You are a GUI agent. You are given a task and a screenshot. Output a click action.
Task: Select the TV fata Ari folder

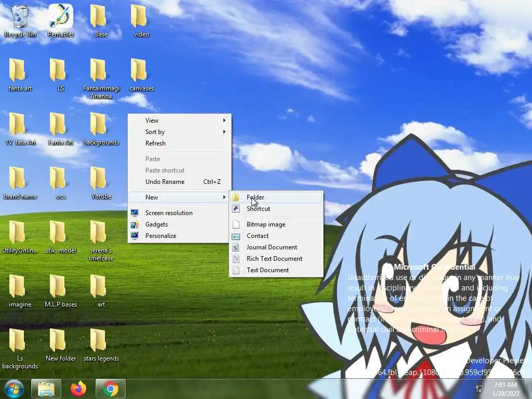[x=20, y=129]
